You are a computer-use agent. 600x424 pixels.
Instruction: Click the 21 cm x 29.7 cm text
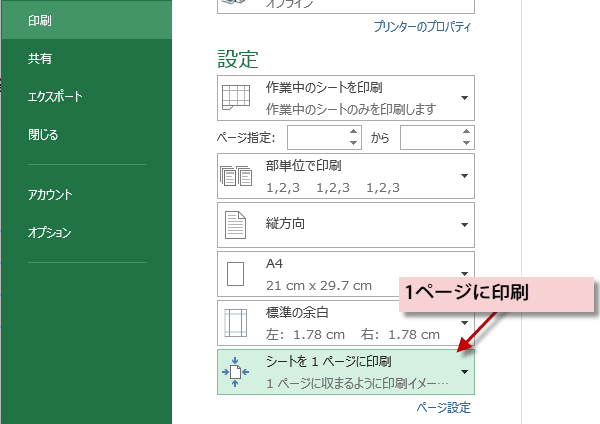(x=319, y=285)
